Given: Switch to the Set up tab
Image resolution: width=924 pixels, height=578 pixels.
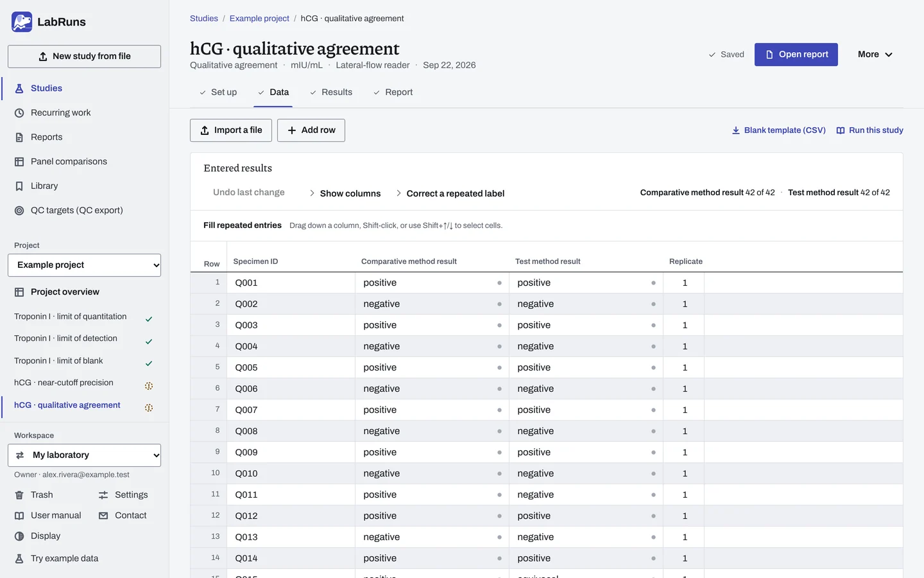Looking at the screenshot, I should [x=218, y=92].
